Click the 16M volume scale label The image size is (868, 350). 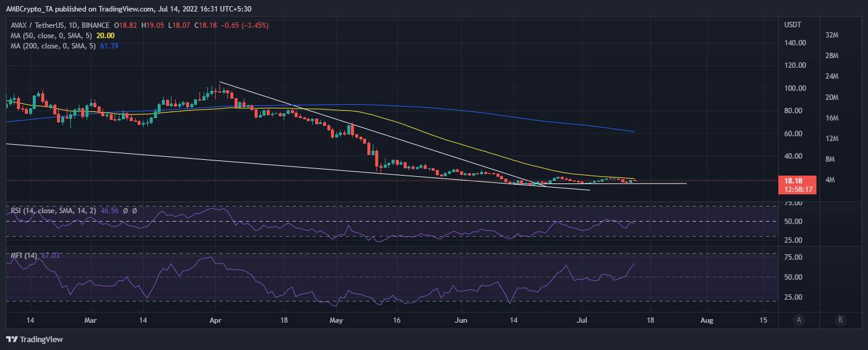pyautogui.click(x=832, y=118)
